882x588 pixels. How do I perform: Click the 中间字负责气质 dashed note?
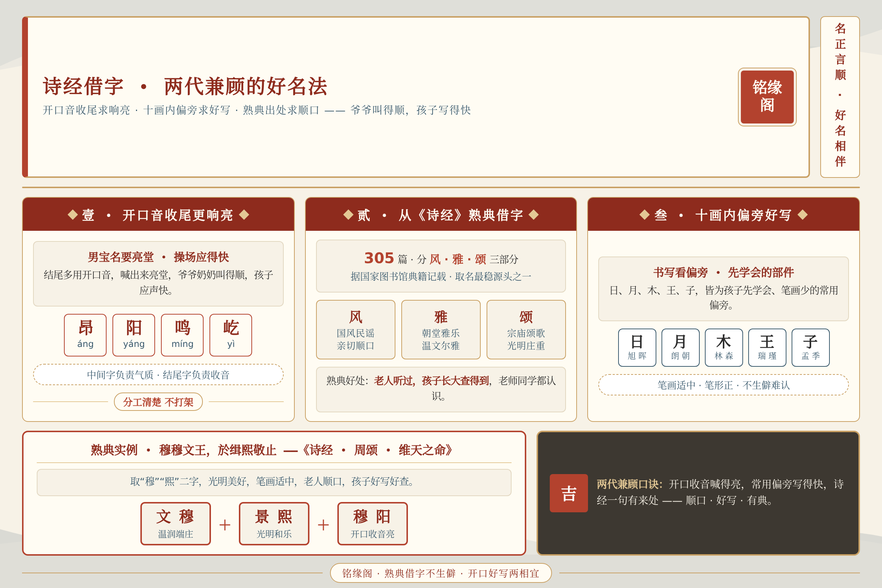(158, 374)
